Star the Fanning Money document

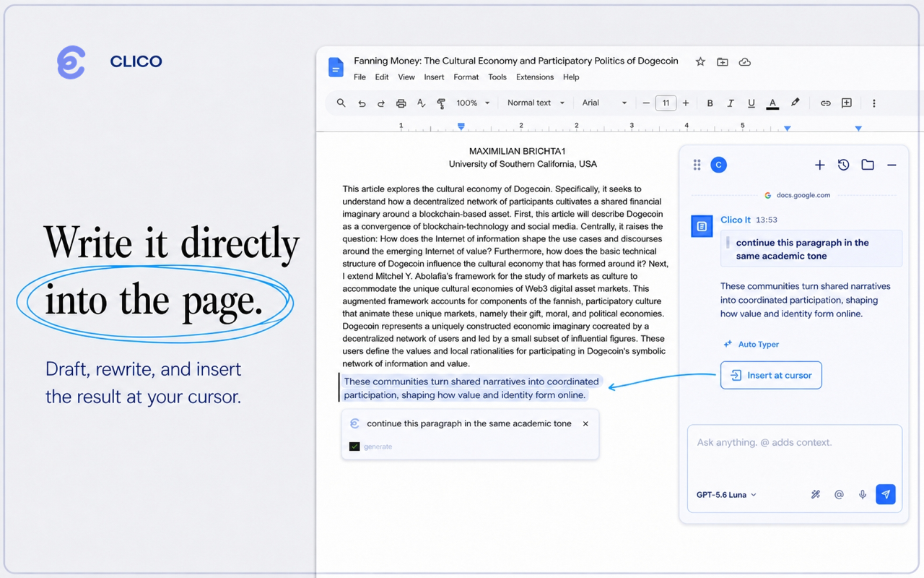click(700, 61)
